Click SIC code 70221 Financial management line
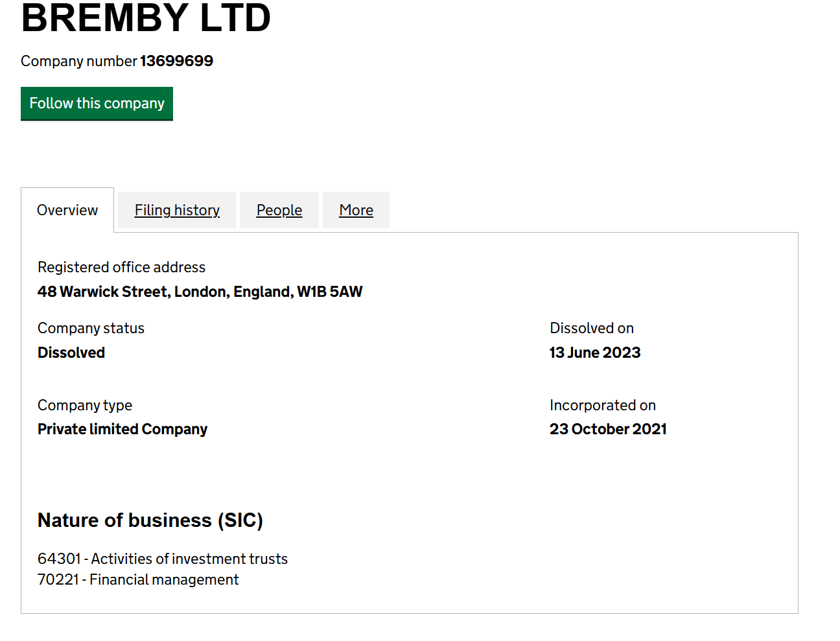Image resolution: width=840 pixels, height=641 pixels. 138,579
